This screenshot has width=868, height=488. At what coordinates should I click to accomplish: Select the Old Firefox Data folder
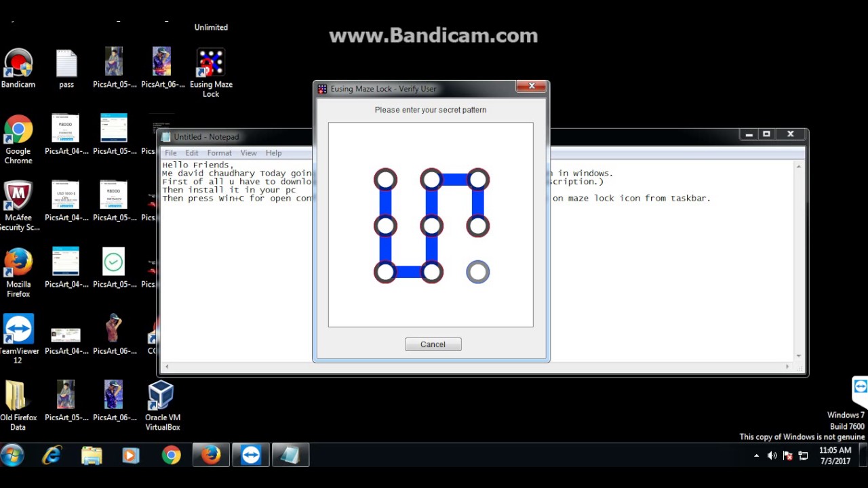(x=18, y=405)
